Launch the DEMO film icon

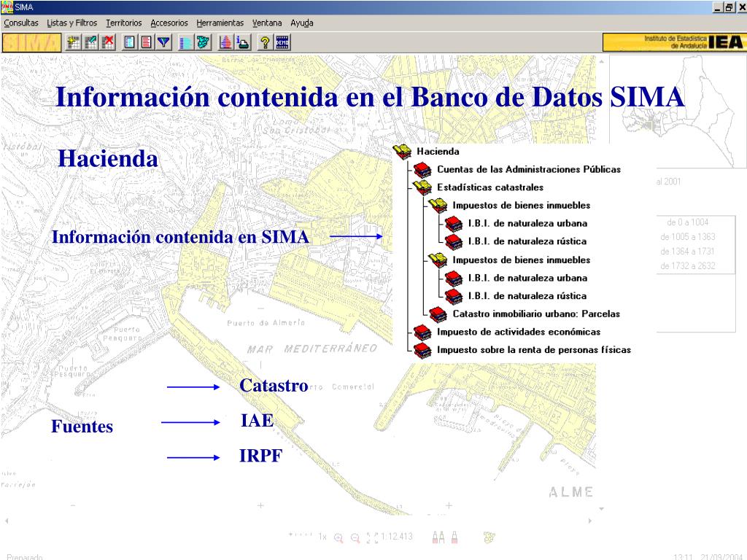tap(282, 42)
